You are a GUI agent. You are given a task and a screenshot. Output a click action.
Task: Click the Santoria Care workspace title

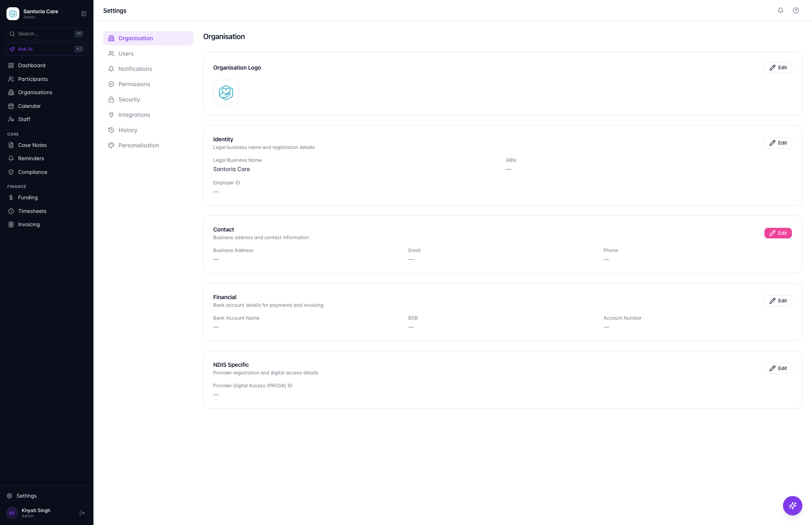pos(41,11)
